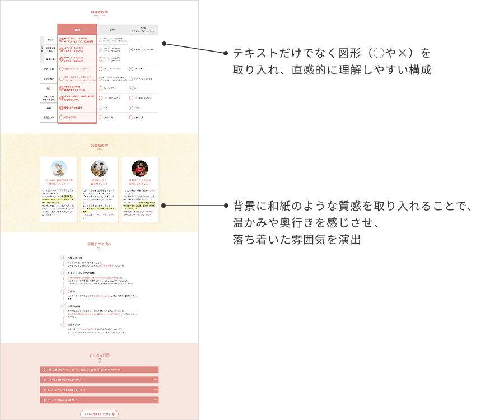Open the red-dressed couple testimonial photo
Screen dimensions: 504x420
pos(140,169)
